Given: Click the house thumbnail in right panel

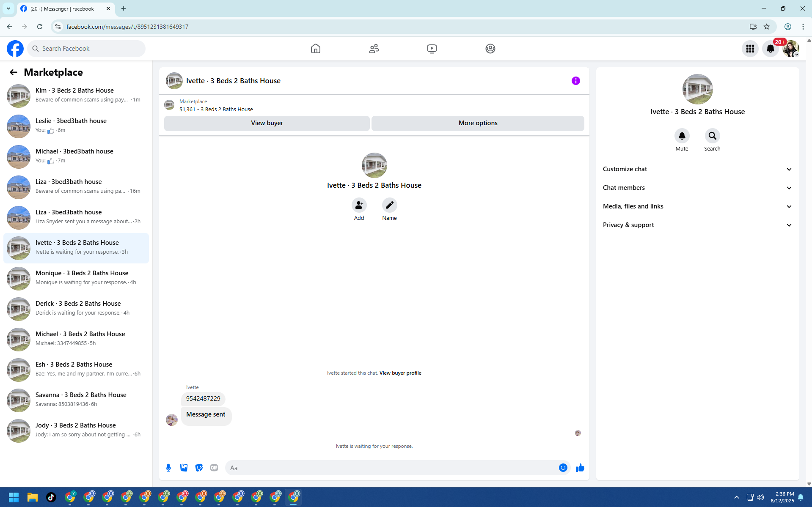Looking at the screenshot, I should pyautogui.click(x=698, y=89).
